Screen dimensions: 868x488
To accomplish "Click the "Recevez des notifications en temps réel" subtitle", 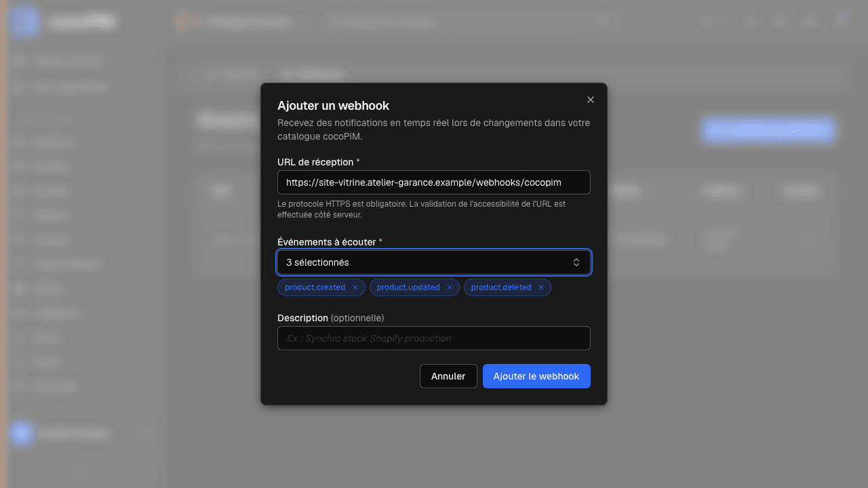I will pyautogui.click(x=433, y=129).
